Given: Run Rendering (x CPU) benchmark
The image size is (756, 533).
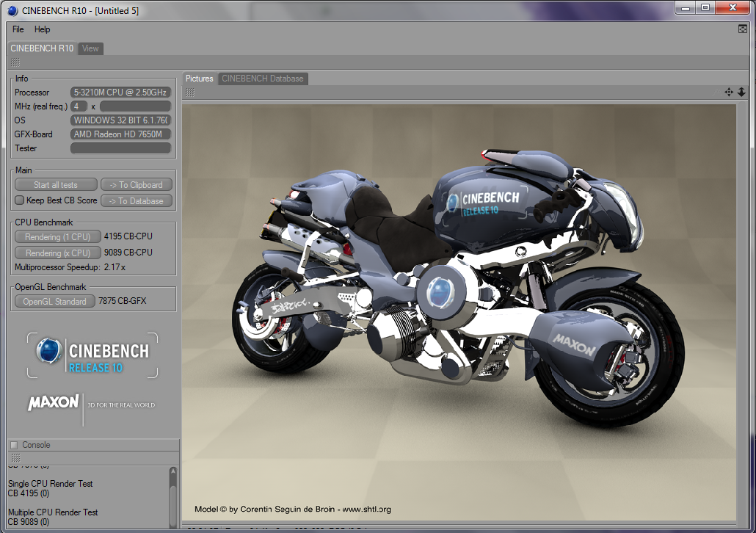Looking at the screenshot, I should [x=57, y=253].
